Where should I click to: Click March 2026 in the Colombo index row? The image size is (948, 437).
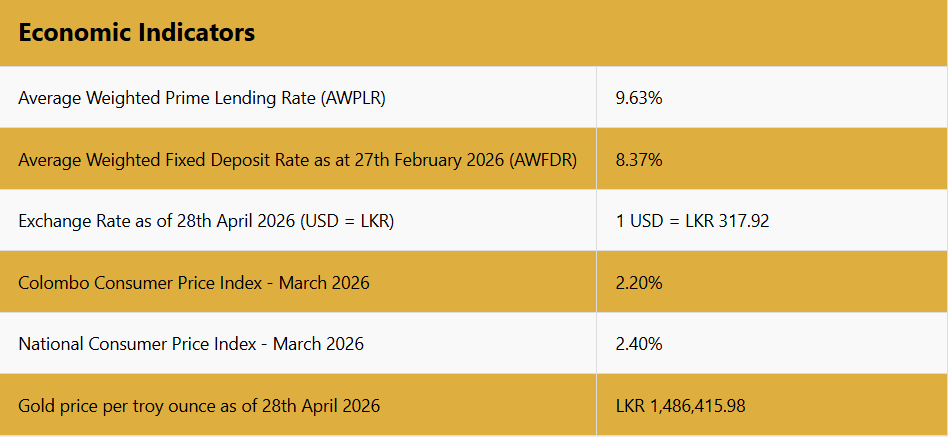324,283
